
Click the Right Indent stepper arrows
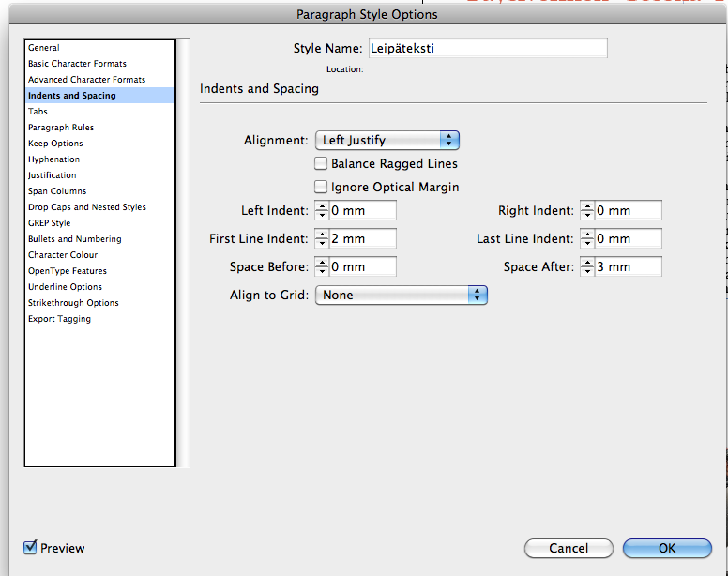(x=586, y=211)
